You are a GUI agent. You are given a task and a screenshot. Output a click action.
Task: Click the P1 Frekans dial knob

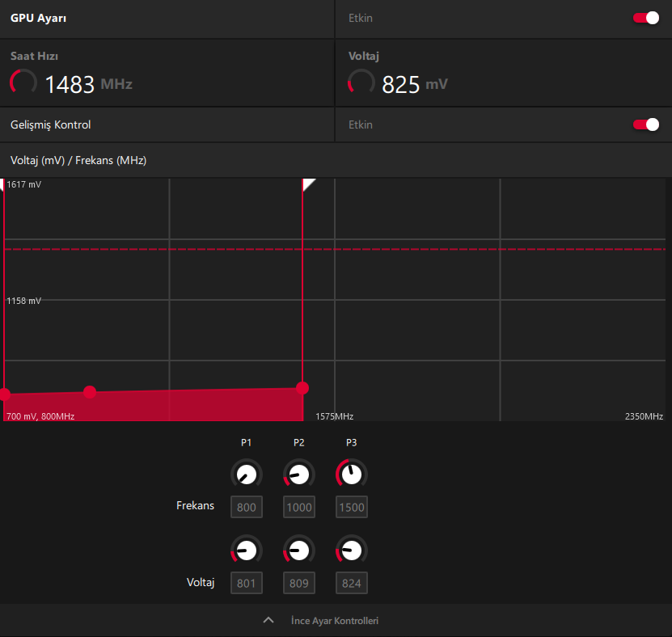pos(247,475)
